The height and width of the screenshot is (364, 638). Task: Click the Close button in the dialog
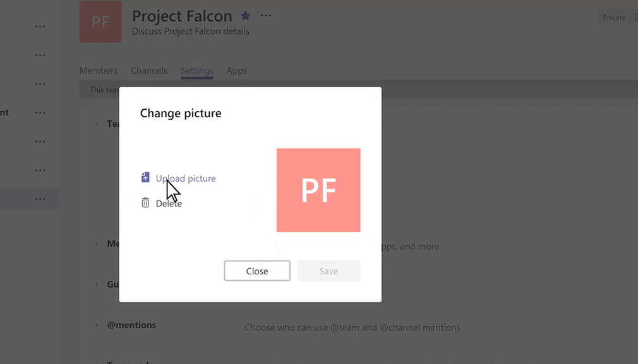click(256, 271)
